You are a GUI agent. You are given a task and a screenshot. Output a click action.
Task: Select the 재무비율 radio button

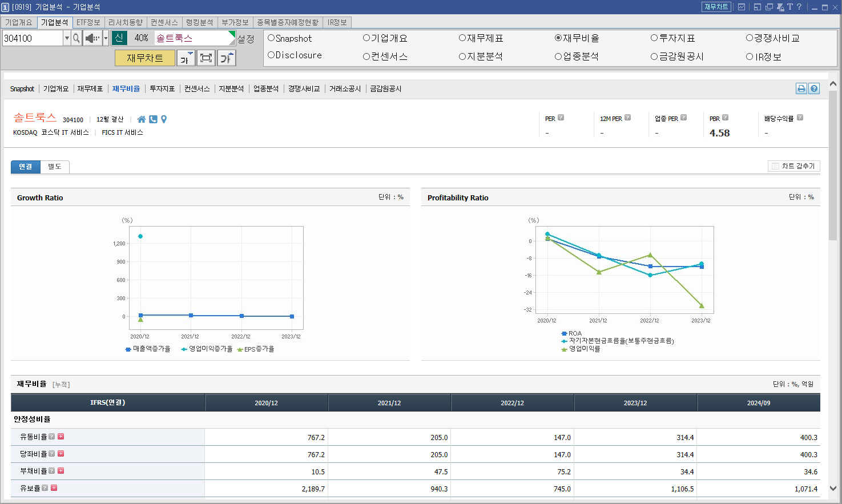[558, 38]
